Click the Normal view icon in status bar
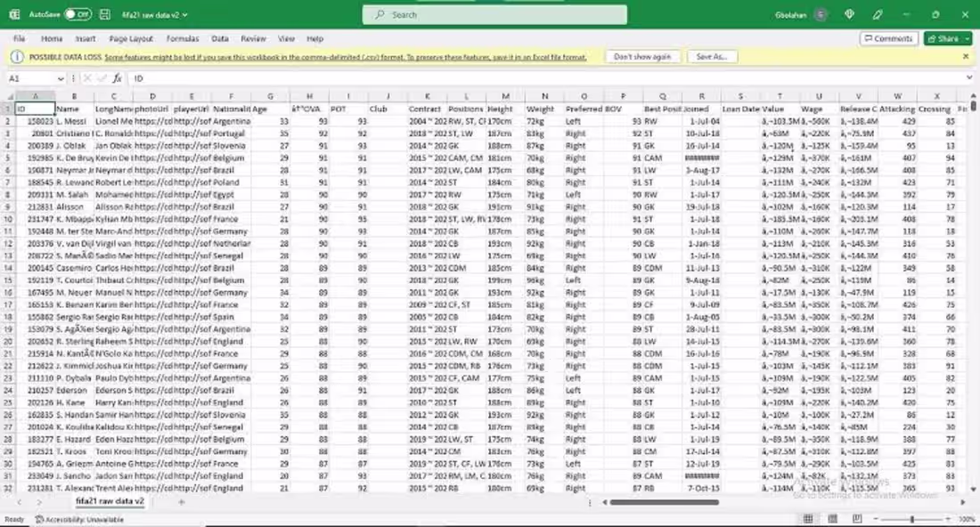The width and height of the screenshot is (980, 527). 807,518
